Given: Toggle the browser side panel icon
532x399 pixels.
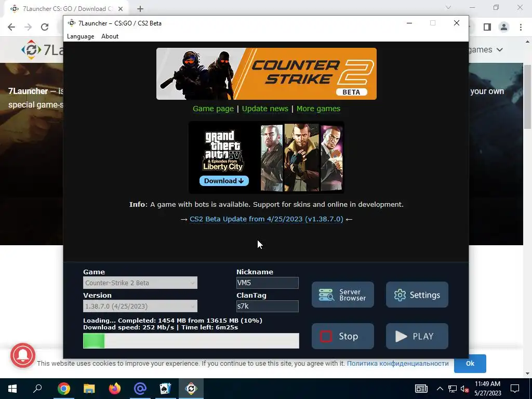Looking at the screenshot, I should (x=487, y=27).
